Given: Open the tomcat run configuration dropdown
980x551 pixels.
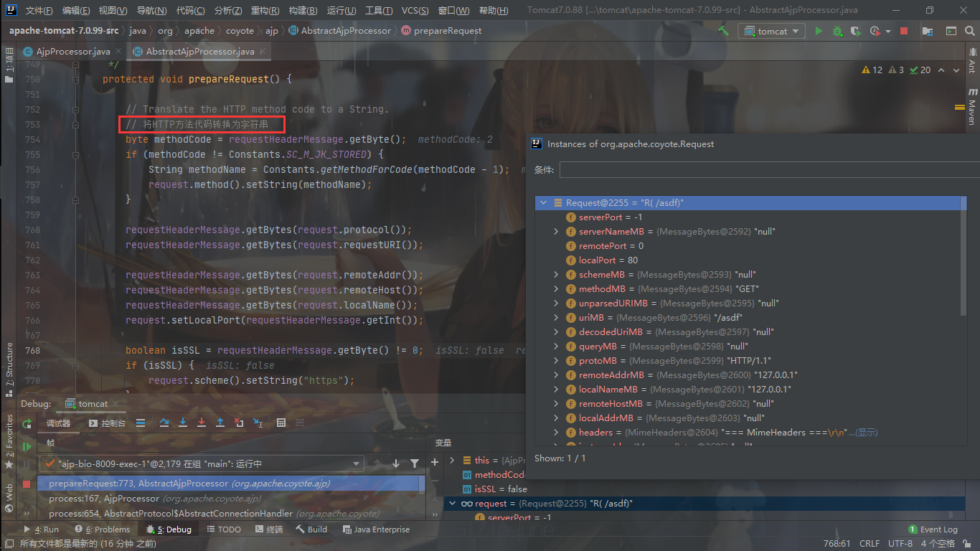Looking at the screenshot, I should click(772, 31).
